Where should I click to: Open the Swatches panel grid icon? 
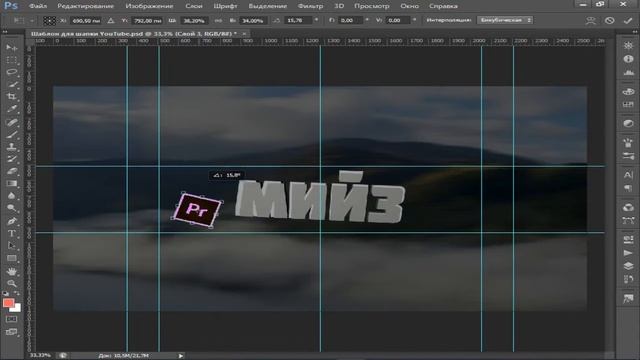coord(628,105)
